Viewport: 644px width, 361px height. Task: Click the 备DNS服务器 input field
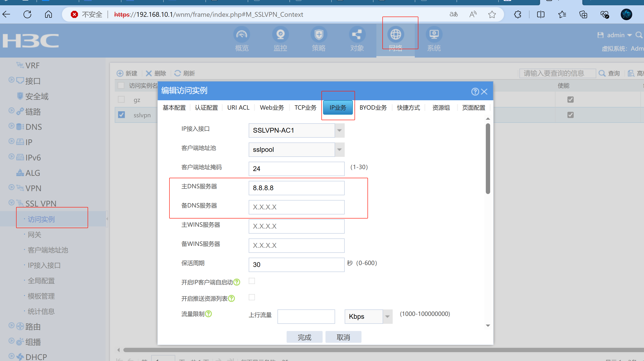pyautogui.click(x=296, y=207)
